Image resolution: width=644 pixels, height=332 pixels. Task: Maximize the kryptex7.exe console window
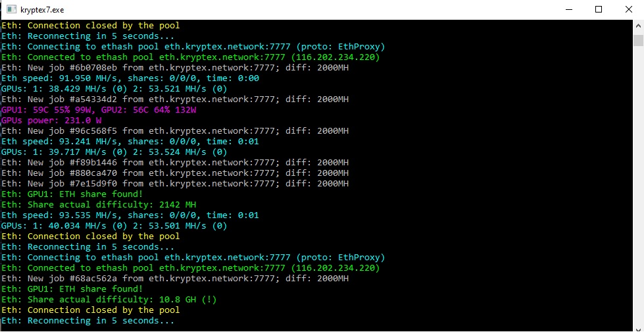(x=599, y=9)
